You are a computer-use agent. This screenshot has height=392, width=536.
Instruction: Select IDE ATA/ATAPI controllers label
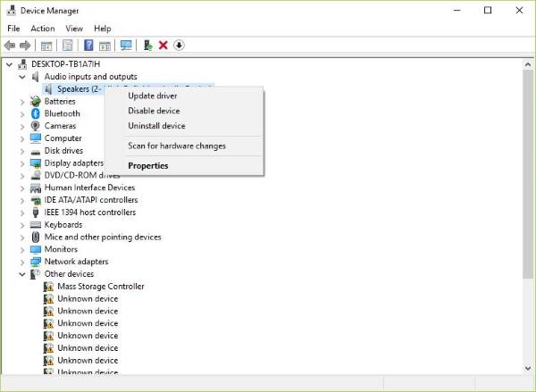tap(91, 200)
